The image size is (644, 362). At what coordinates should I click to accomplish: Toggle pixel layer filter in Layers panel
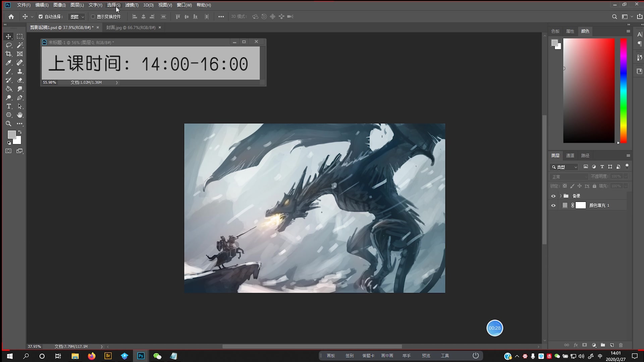pyautogui.click(x=586, y=167)
